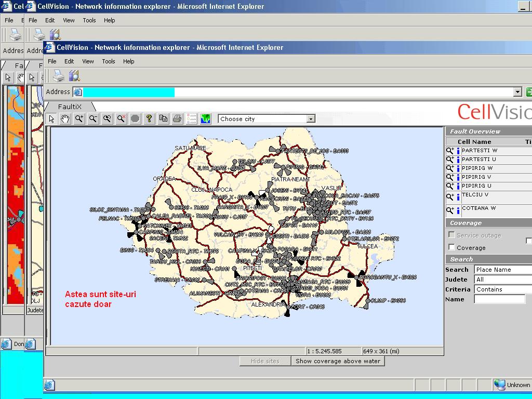Show info for PIPIRIG W
The height and width of the screenshot is (399, 532).
click(x=458, y=168)
